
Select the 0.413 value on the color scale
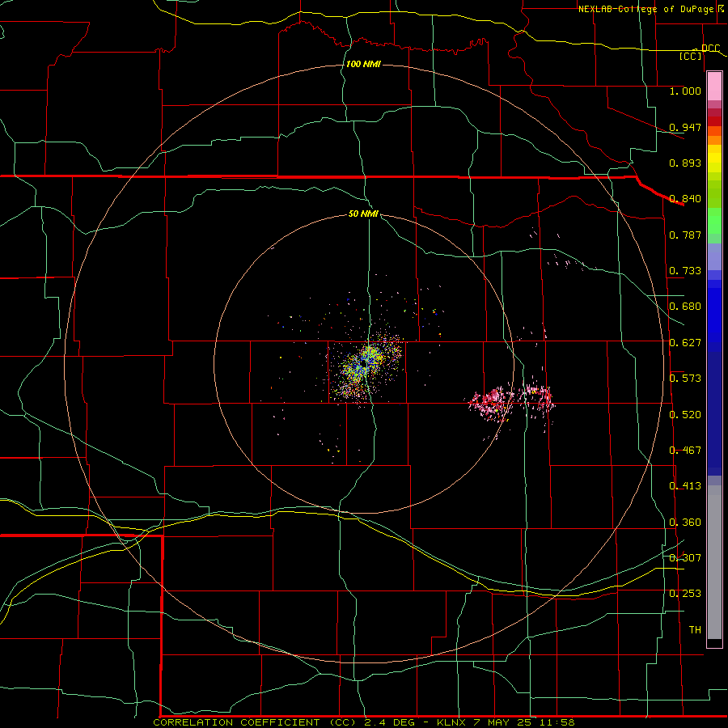[x=685, y=486]
